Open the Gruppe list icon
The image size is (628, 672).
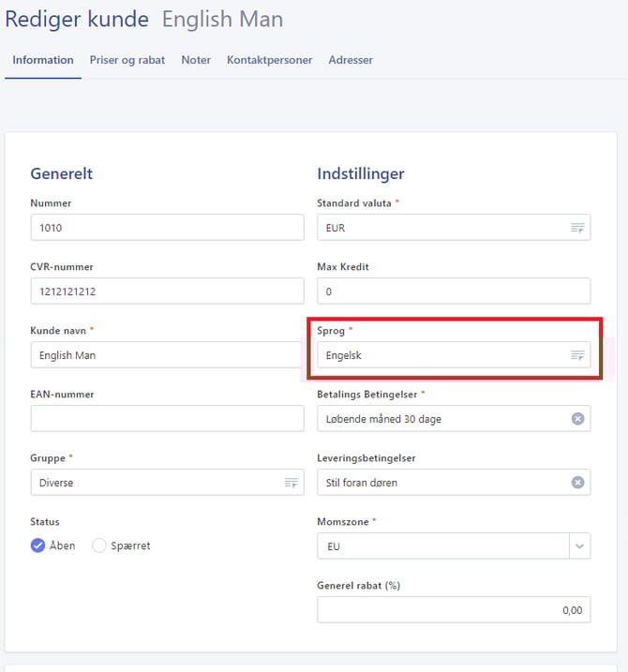(291, 483)
